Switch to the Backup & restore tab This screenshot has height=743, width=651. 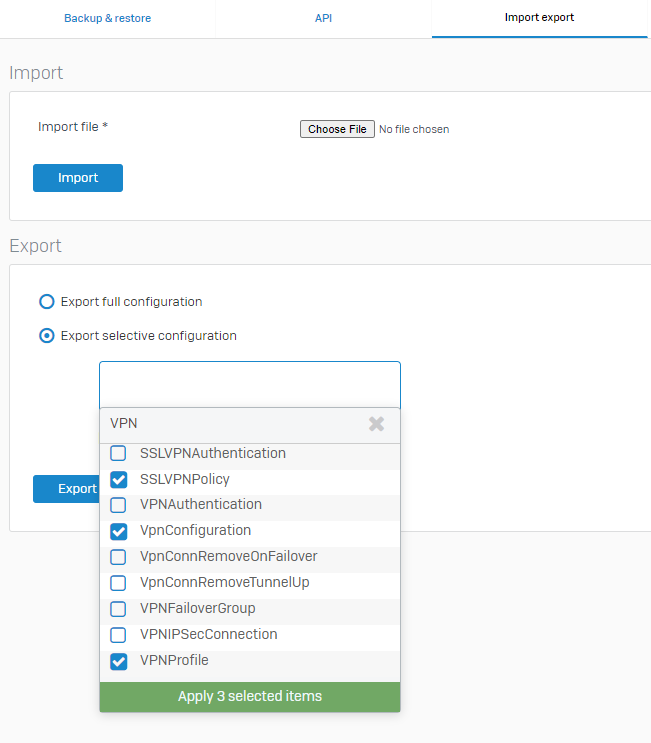(x=108, y=18)
